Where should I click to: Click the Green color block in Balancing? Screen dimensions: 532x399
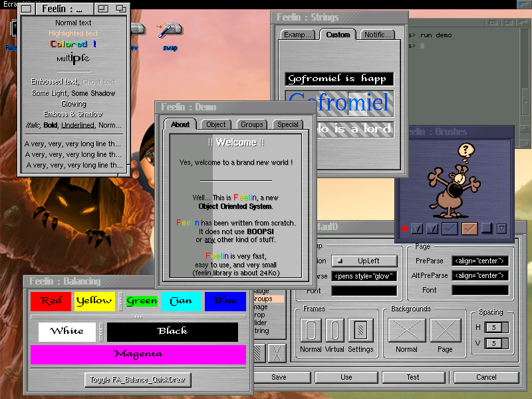[142, 301]
